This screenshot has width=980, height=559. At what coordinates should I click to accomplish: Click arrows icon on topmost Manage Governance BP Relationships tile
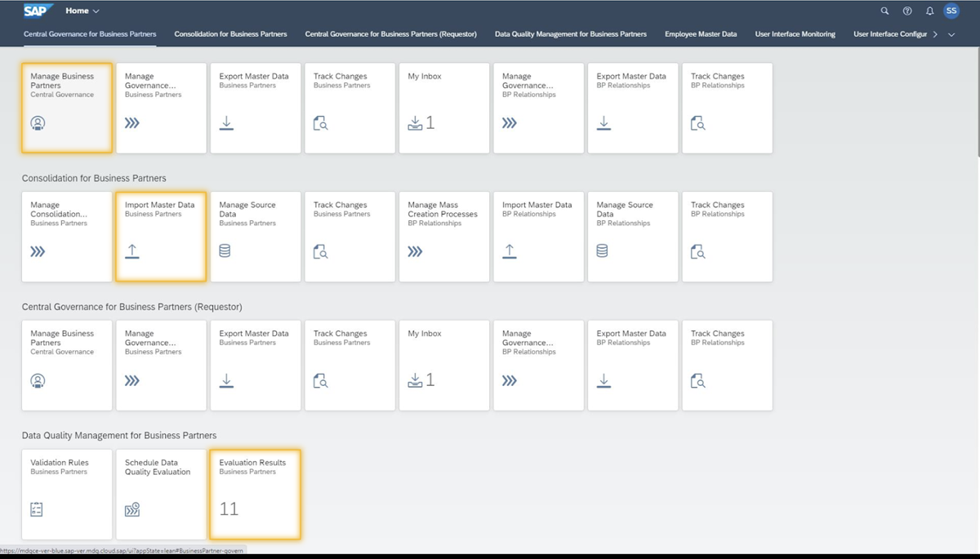coord(510,123)
